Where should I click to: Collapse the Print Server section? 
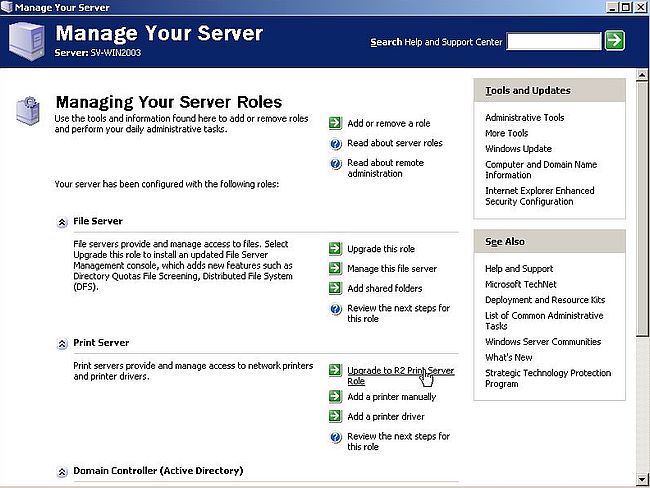[x=62, y=344]
